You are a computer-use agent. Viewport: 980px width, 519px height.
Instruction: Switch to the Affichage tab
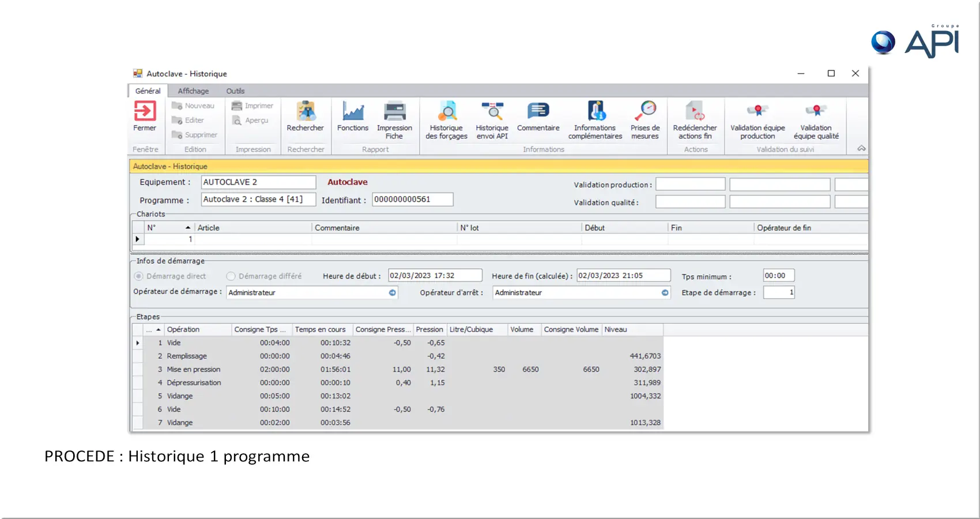pos(193,91)
